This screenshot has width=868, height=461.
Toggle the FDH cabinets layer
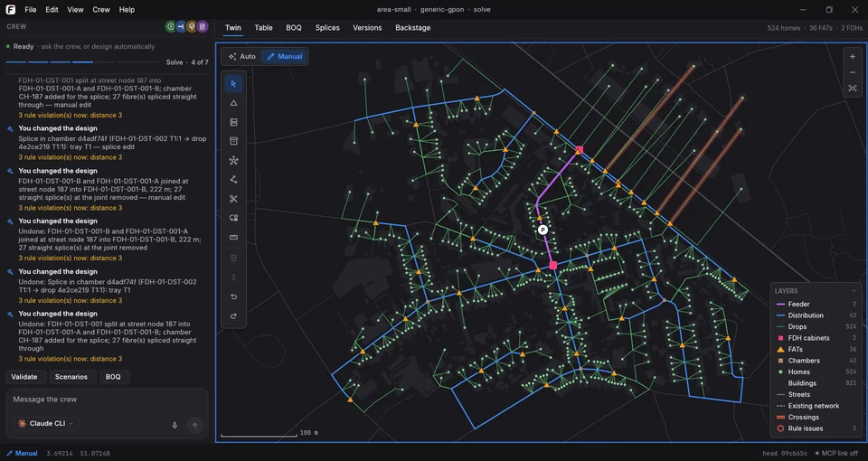coord(816,337)
